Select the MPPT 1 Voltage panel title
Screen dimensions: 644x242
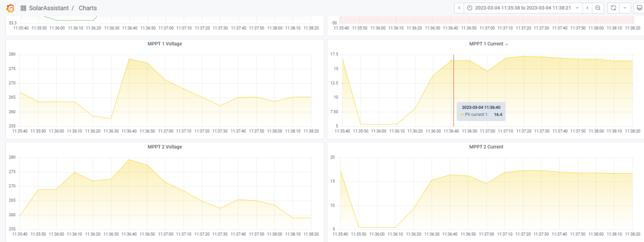tap(165, 44)
